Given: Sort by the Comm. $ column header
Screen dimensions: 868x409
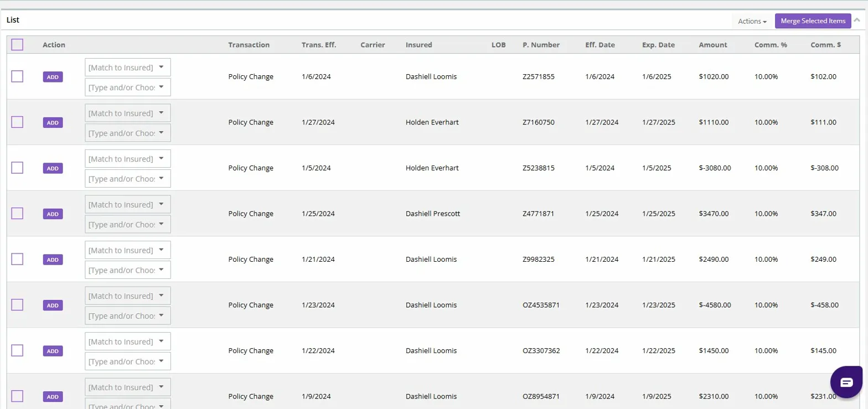Looking at the screenshot, I should point(825,45).
